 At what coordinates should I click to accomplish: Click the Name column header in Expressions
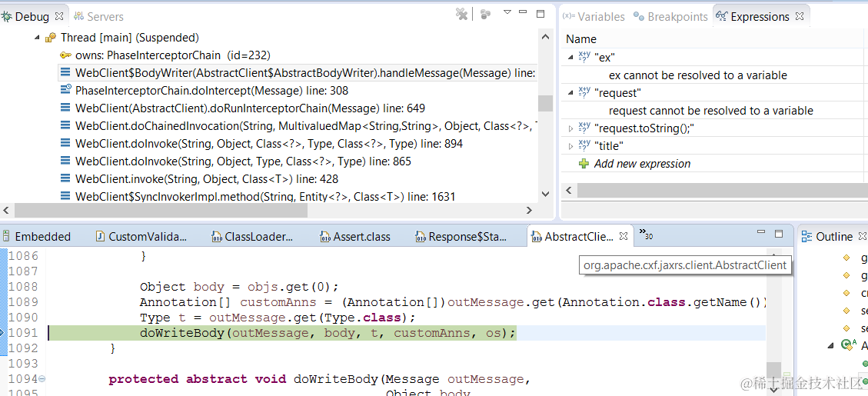click(581, 38)
